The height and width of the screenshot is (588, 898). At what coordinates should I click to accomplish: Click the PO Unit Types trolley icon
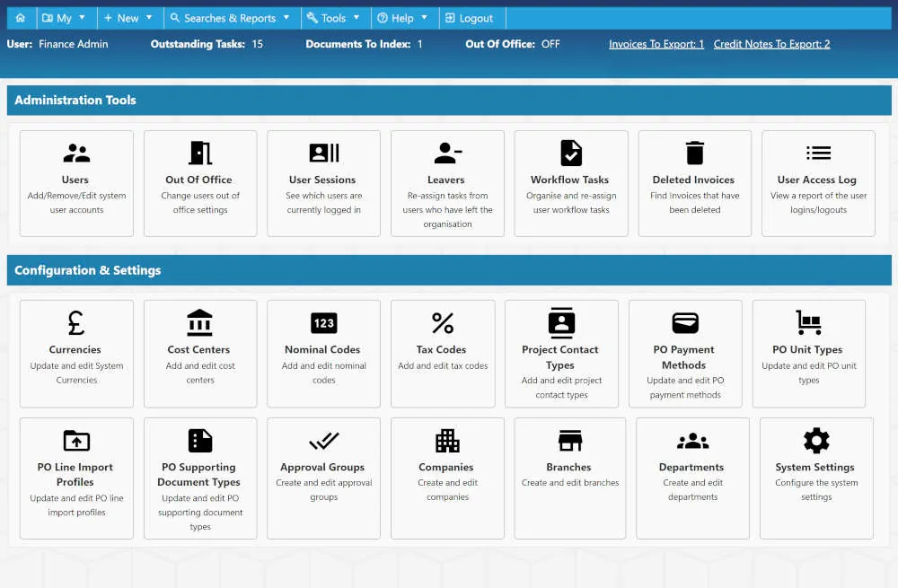click(809, 322)
